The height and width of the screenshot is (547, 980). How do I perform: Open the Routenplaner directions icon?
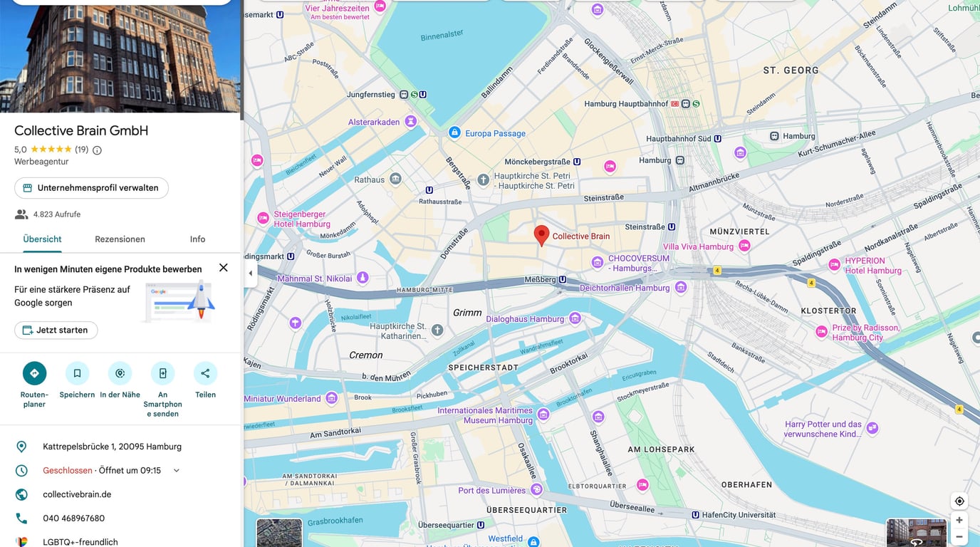[x=34, y=373]
